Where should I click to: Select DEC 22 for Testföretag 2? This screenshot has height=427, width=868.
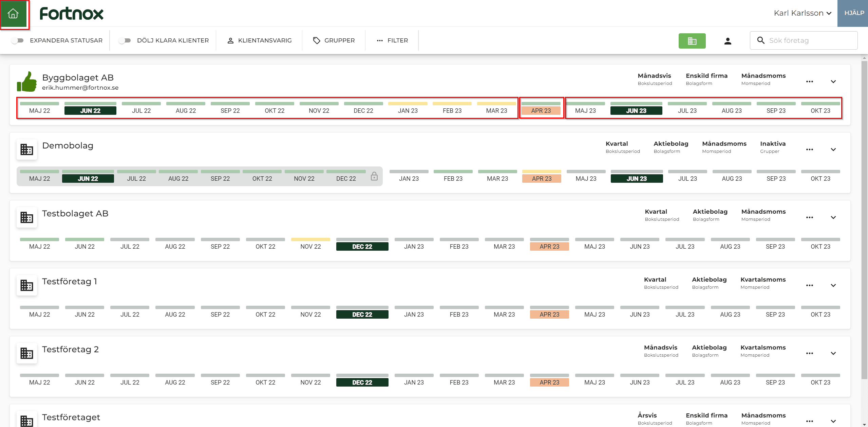[362, 380]
